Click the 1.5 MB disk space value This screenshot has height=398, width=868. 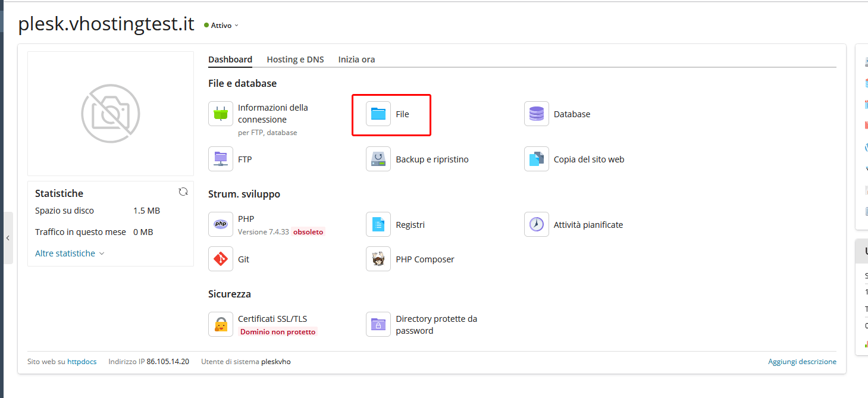[x=146, y=211]
